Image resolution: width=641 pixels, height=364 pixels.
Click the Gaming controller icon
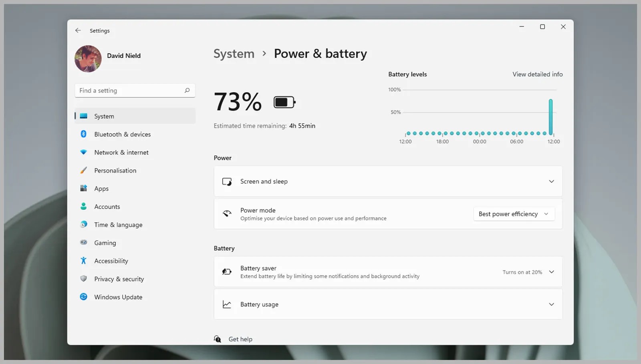(83, 242)
